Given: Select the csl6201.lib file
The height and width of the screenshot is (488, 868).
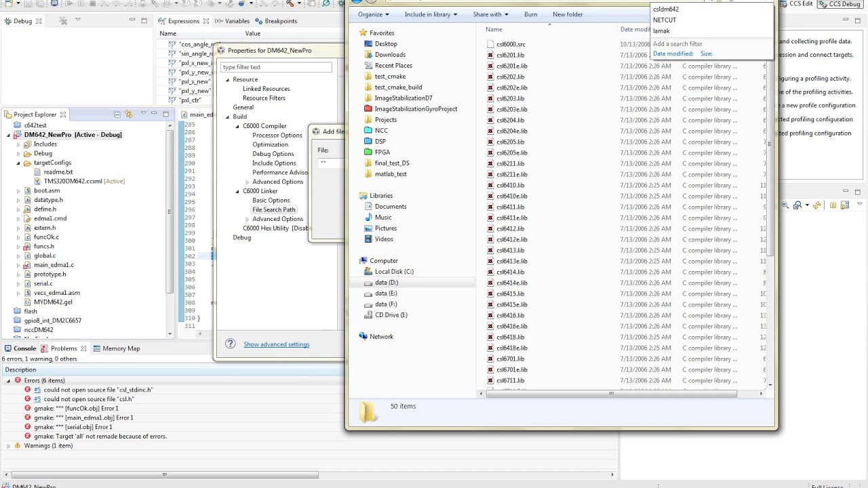Looking at the screenshot, I should 510,56.
